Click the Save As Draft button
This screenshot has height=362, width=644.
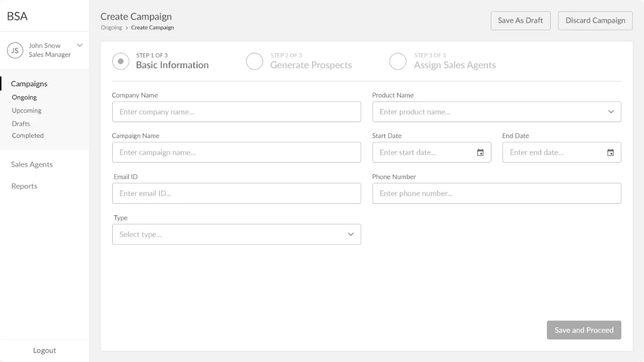pyautogui.click(x=520, y=21)
